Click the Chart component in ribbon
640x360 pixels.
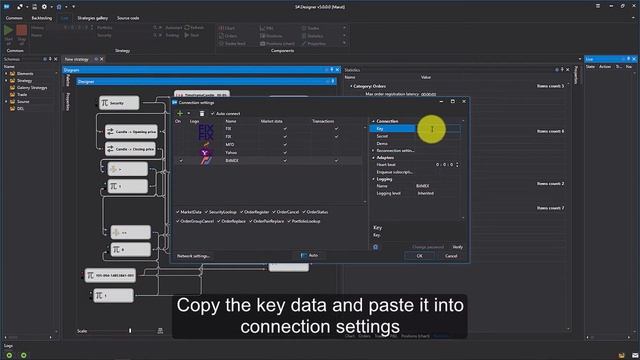(x=228, y=28)
